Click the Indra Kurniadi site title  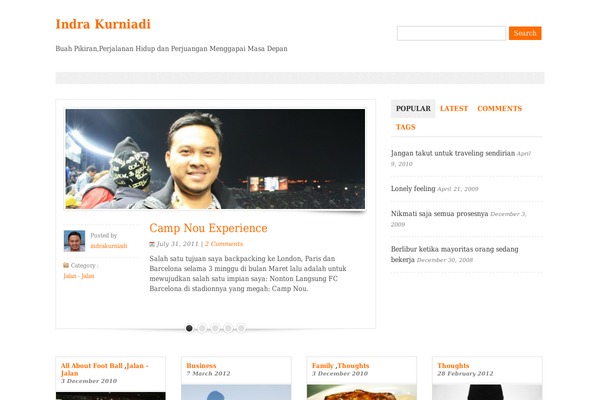tap(103, 24)
